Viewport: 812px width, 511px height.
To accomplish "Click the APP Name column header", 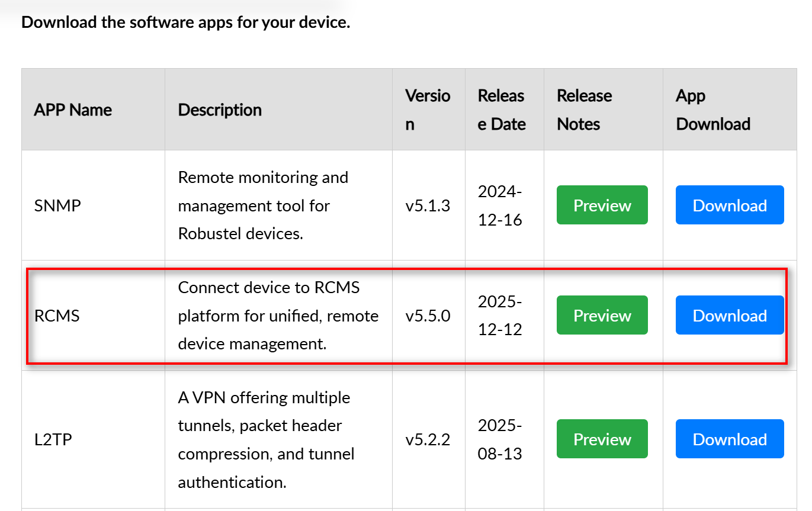I will (x=73, y=110).
